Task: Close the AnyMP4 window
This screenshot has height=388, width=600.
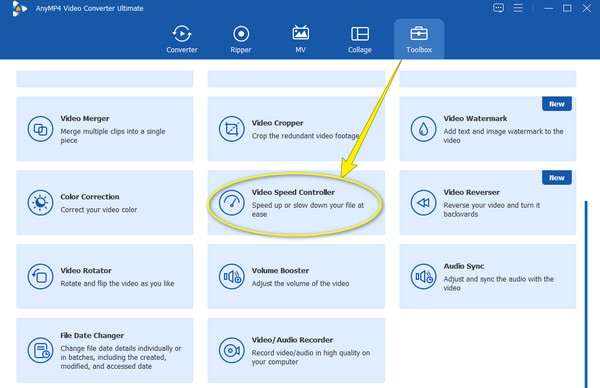Action: 587,8
